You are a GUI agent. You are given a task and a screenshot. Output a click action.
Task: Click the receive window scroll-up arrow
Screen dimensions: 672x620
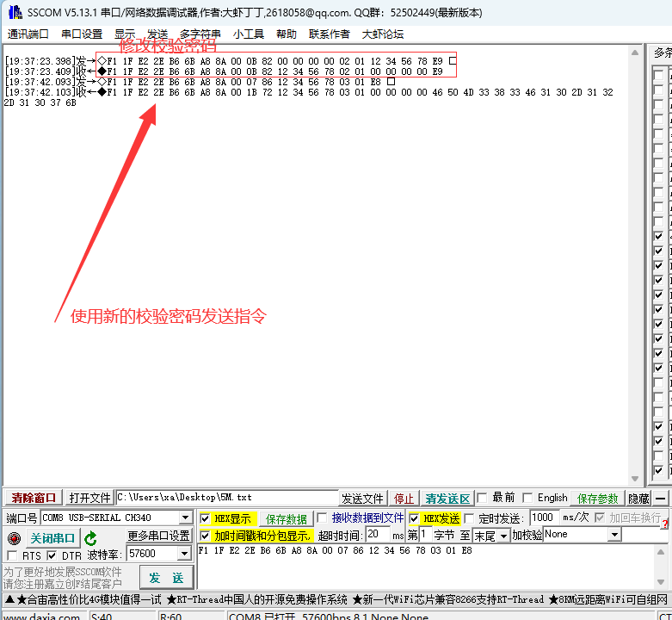click(x=635, y=53)
